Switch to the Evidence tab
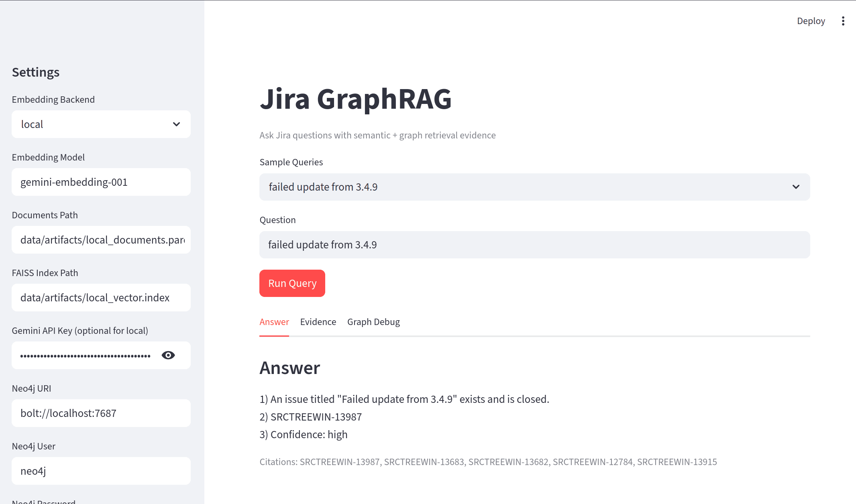Image resolution: width=856 pixels, height=504 pixels. [318, 322]
